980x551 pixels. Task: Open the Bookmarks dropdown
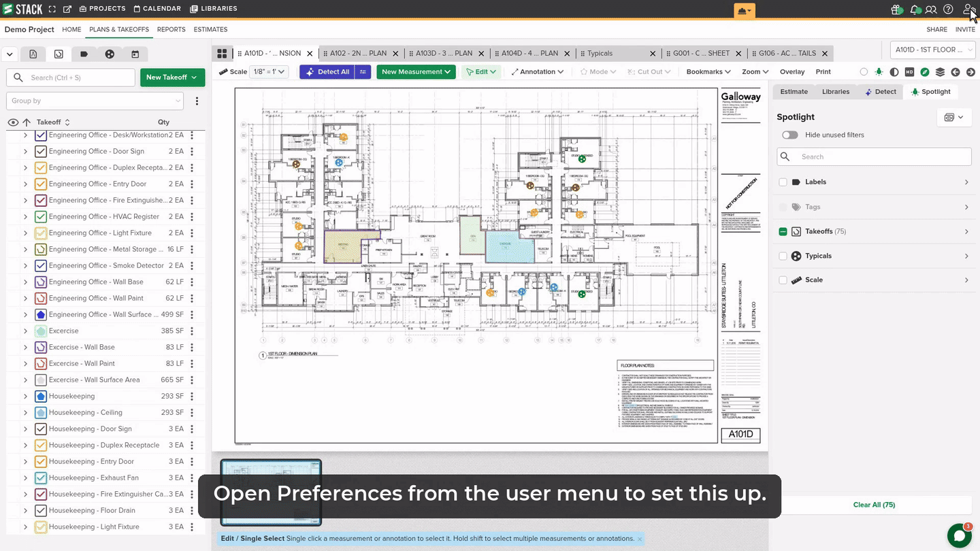[708, 71]
